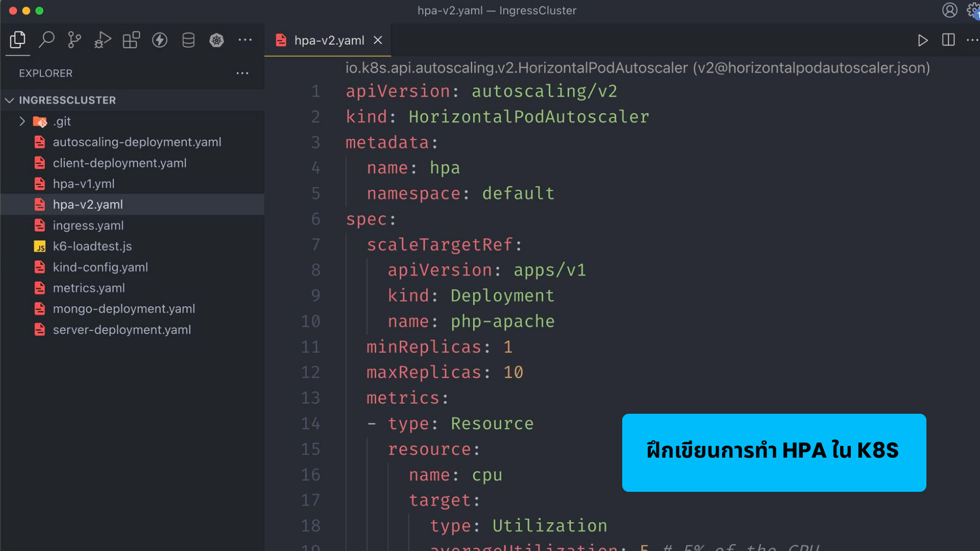Screen dimensions: 980x551
Task: Open the Accounts profile icon
Action: coord(950,10)
